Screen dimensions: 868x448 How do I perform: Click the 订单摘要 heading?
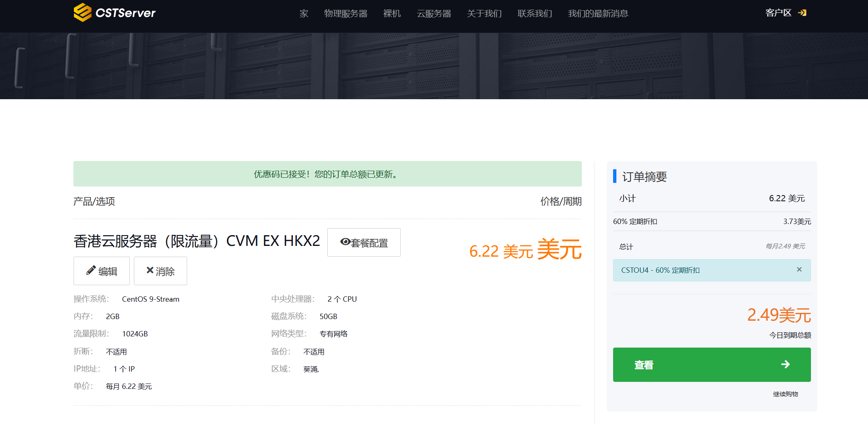coord(644,177)
